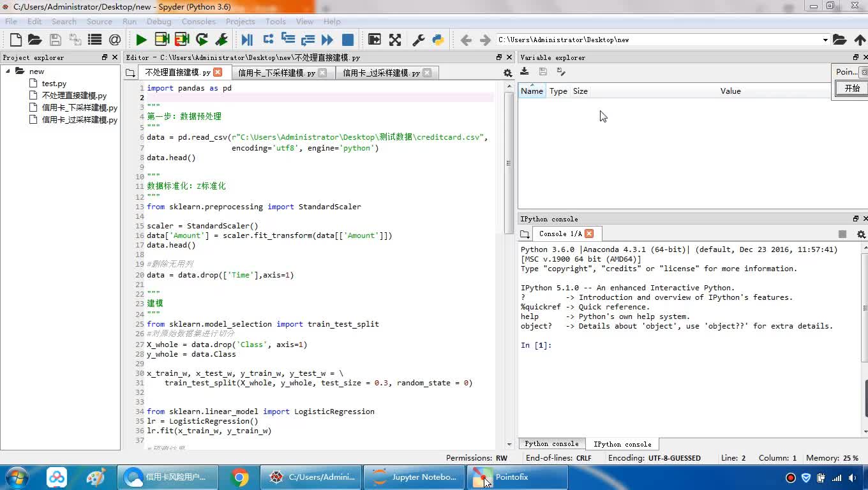Open editor options gear icon
The width and height of the screenshot is (868, 490).
point(507,73)
